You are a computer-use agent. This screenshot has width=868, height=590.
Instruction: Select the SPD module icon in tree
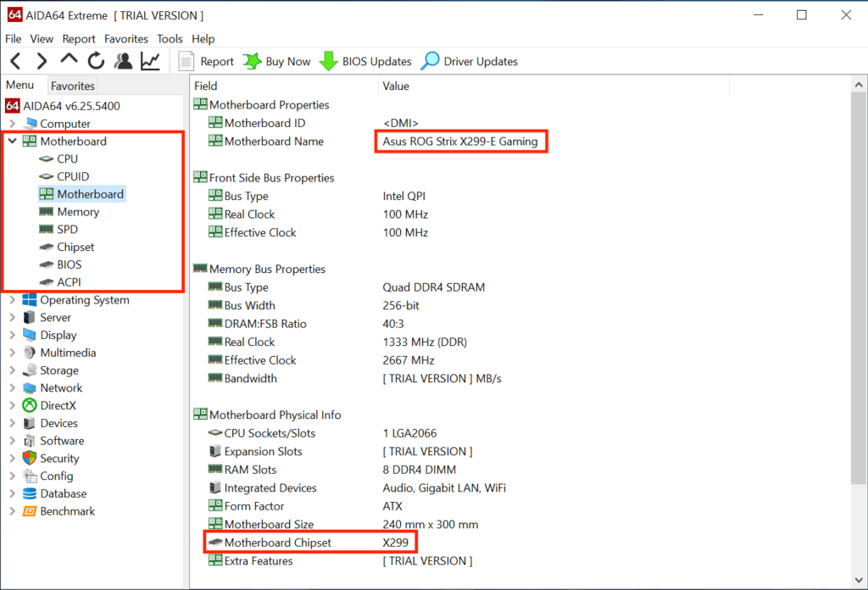47,229
